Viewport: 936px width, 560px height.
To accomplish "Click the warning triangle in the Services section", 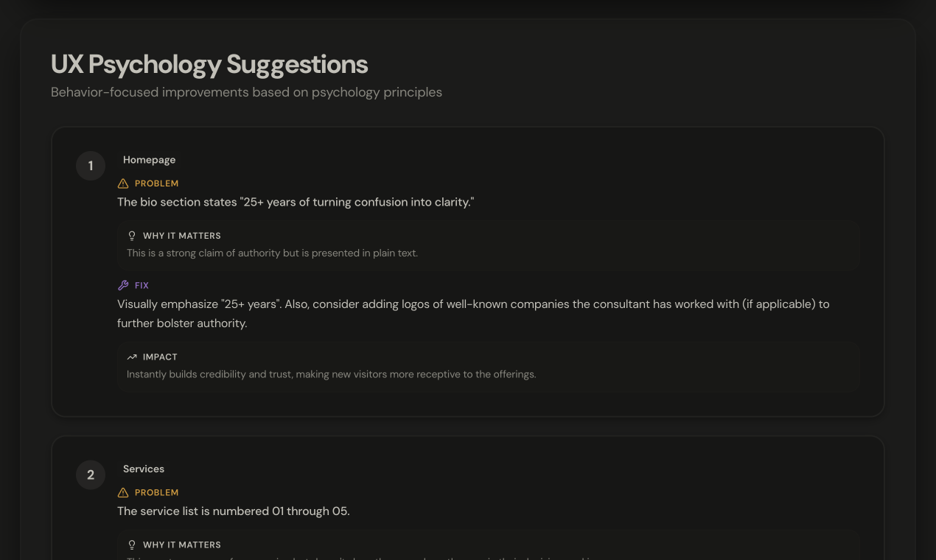I will click(x=122, y=492).
